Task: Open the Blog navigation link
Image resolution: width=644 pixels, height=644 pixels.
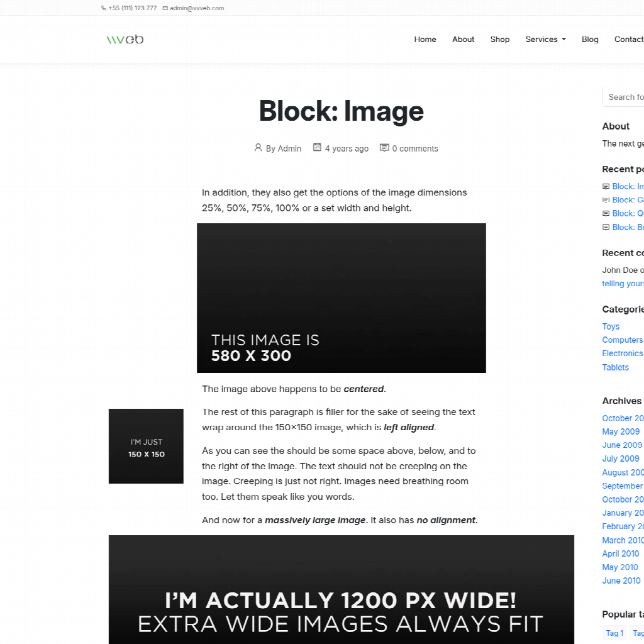Action: [x=590, y=39]
